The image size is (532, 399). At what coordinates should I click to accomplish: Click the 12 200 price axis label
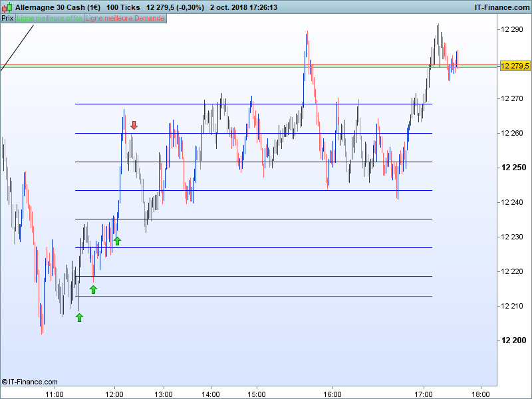(513, 340)
